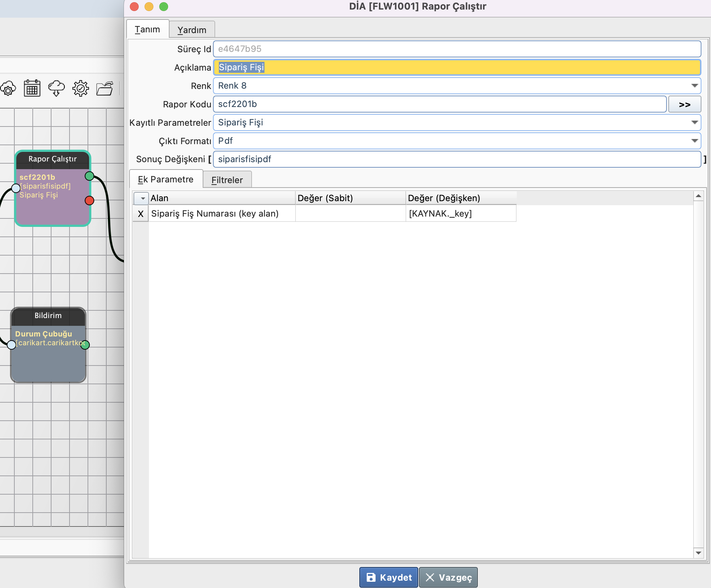Click the gear with checkmark icon
The height and width of the screenshot is (588, 711).
click(81, 88)
